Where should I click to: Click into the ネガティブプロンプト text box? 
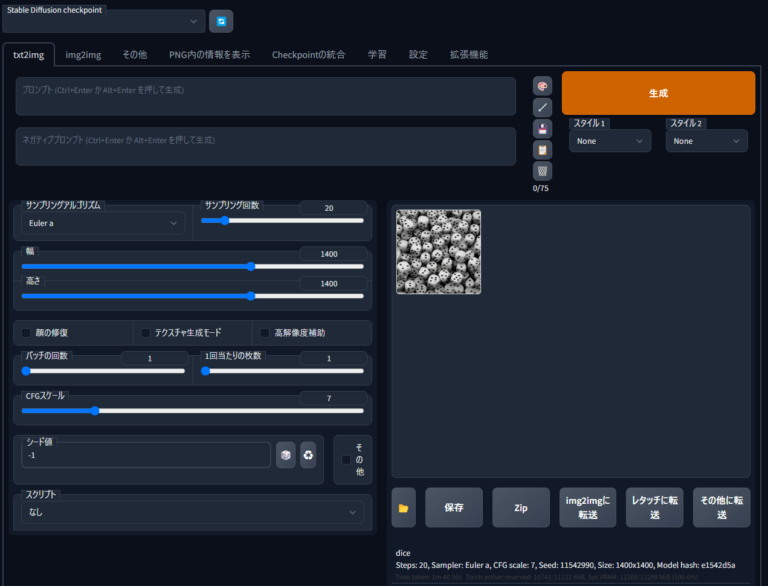[265, 146]
